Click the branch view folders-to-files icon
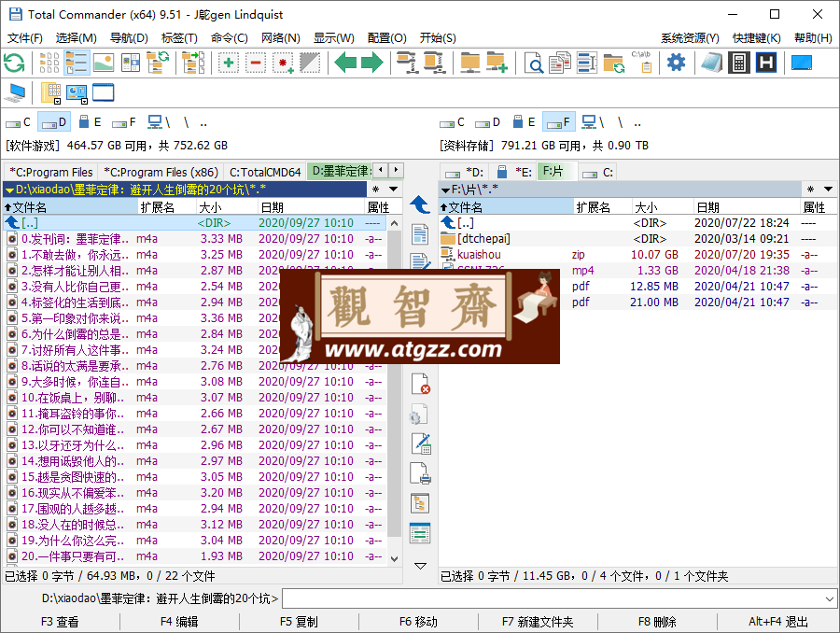Screen dimensions: 840x633 pyautogui.click(x=193, y=63)
